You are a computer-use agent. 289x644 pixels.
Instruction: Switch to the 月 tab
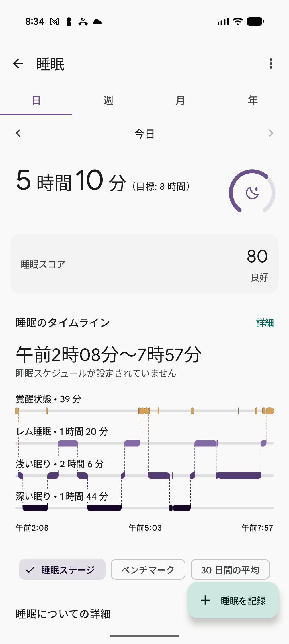[x=180, y=100]
